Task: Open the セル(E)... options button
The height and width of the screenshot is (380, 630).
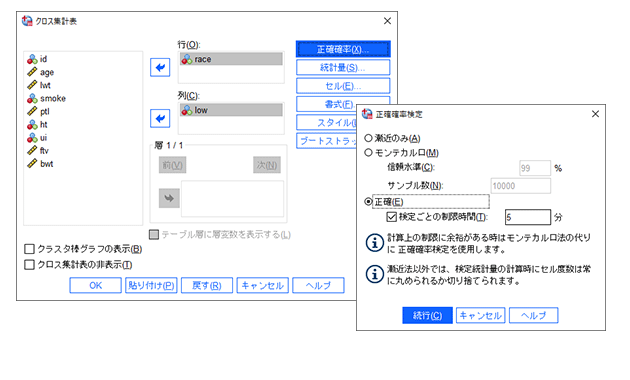Action: pos(343,86)
